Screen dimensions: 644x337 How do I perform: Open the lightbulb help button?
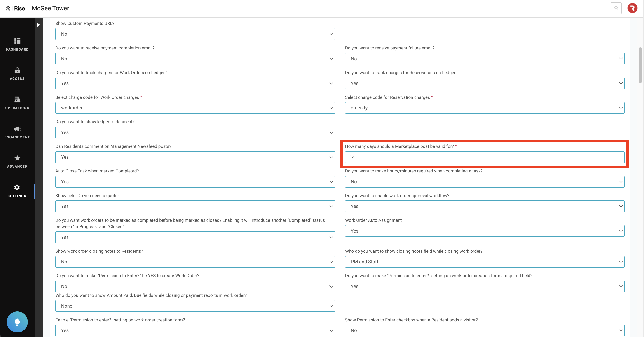pyautogui.click(x=17, y=322)
